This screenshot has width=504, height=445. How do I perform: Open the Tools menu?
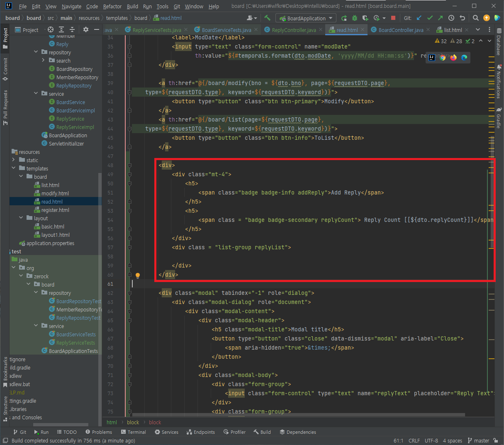(163, 6)
